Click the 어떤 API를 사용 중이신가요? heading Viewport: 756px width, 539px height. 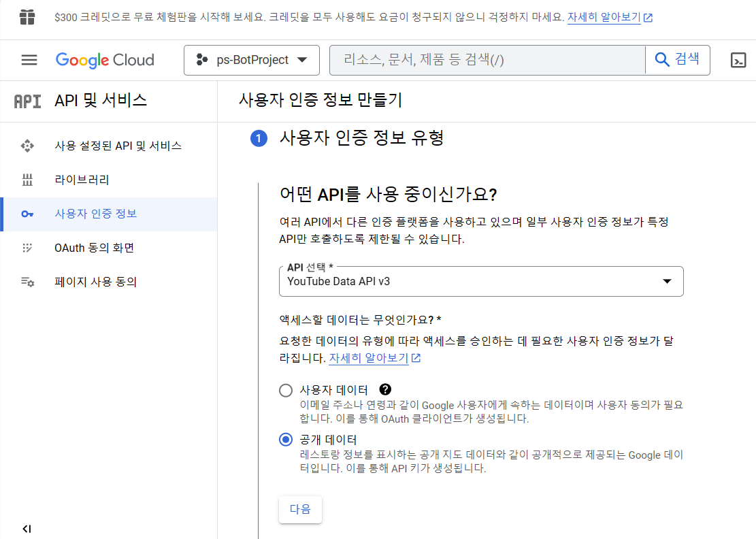388,195
